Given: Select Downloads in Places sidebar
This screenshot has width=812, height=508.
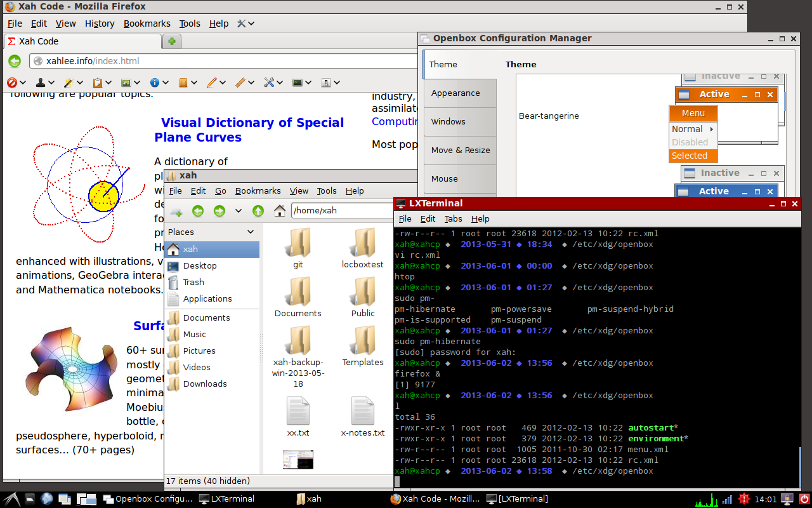Looking at the screenshot, I should [x=212, y=384].
